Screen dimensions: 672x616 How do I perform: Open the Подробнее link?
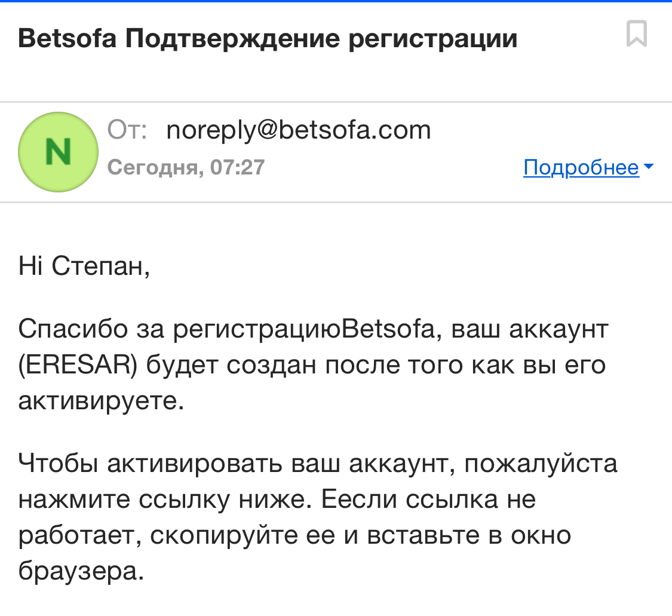point(581,168)
